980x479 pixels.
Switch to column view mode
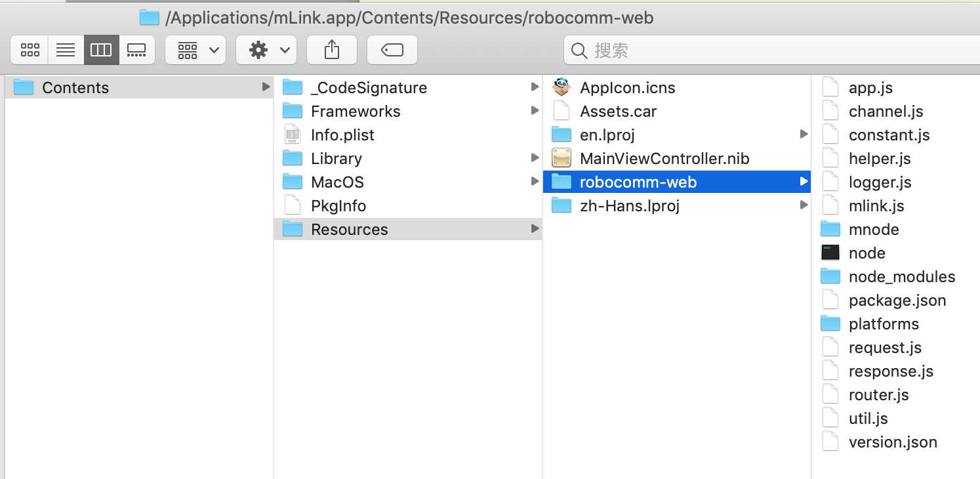point(101,50)
